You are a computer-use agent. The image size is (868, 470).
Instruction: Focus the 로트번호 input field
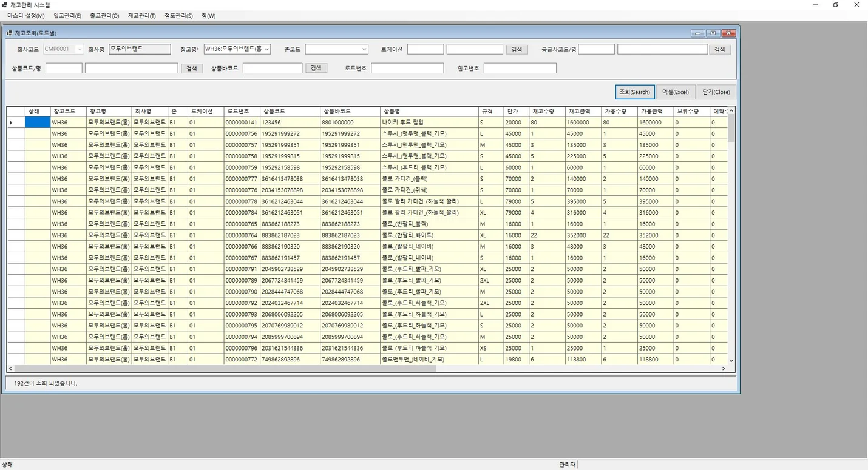pyautogui.click(x=407, y=68)
